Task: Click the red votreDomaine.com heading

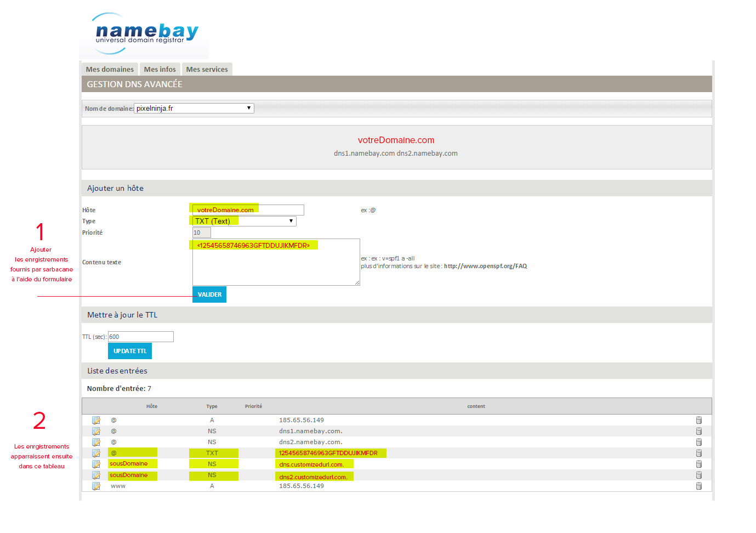Action: tap(396, 140)
